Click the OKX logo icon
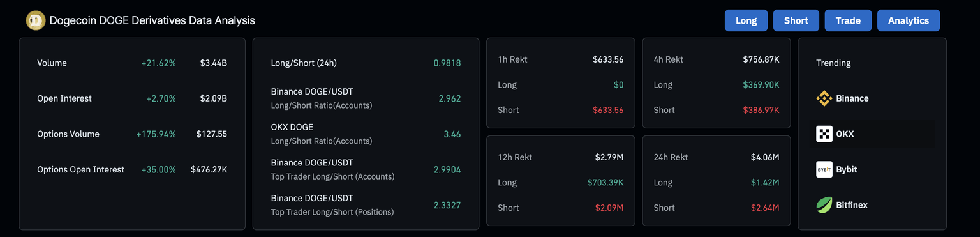 824,134
